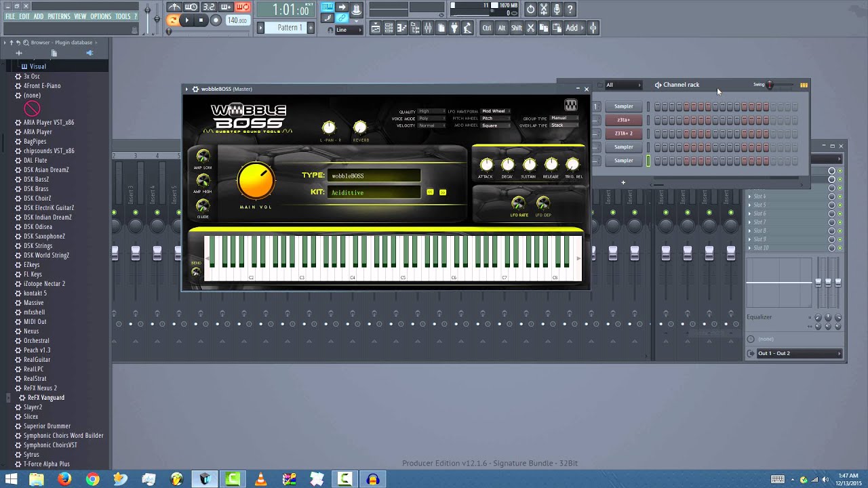Select the z3ta+ channel button
Screen dimensions: 868x488
click(623, 120)
